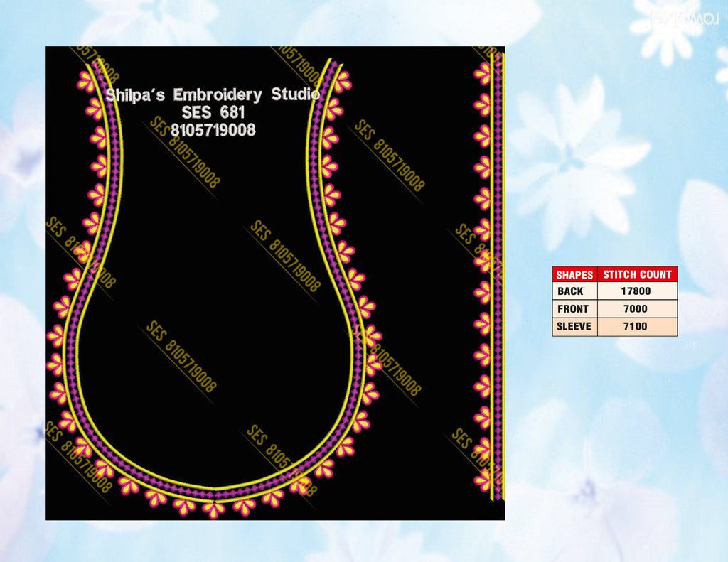
Task: Click the 'FRONT' row label
Action: 574,308
